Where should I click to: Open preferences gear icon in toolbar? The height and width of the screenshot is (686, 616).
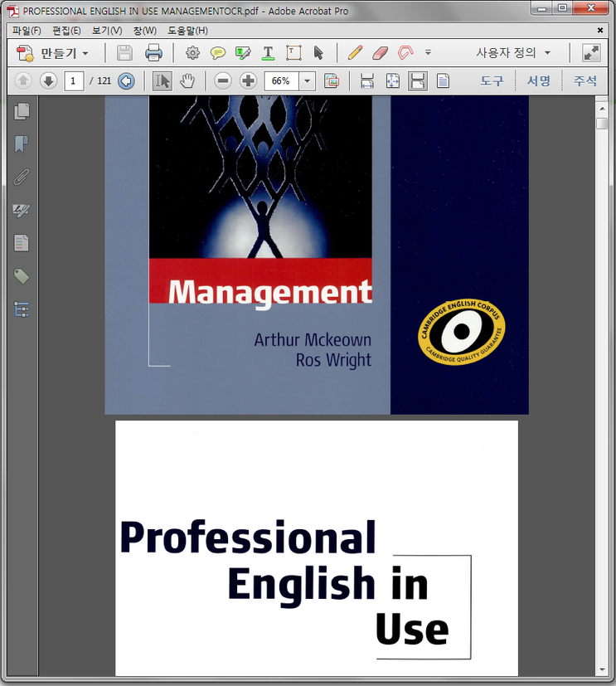(192, 53)
